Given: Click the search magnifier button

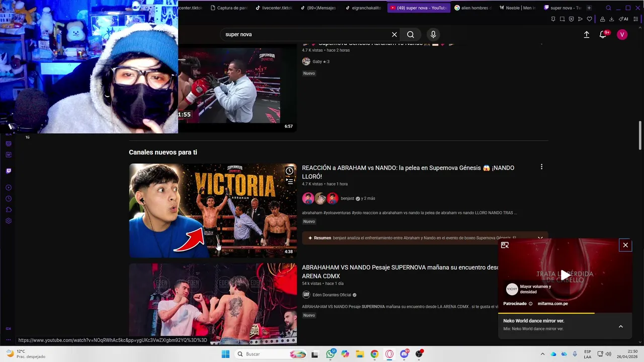Looking at the screenshot, I should (411, 34).
